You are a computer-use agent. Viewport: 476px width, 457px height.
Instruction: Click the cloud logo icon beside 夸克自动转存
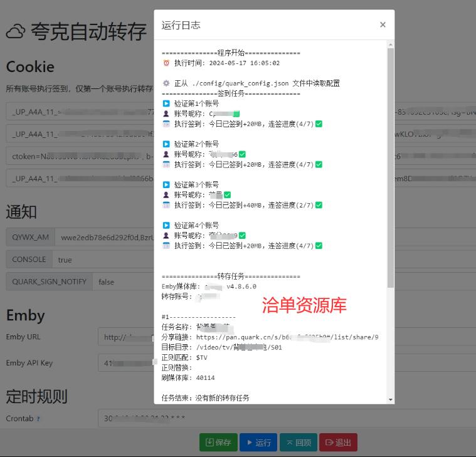click(16, 31)
